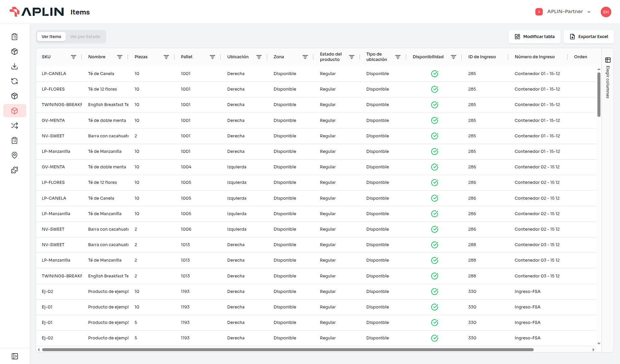Screen dimensions: 620x364
Task: Open the puzzle piece integrations icon
Action: [14, 170]
